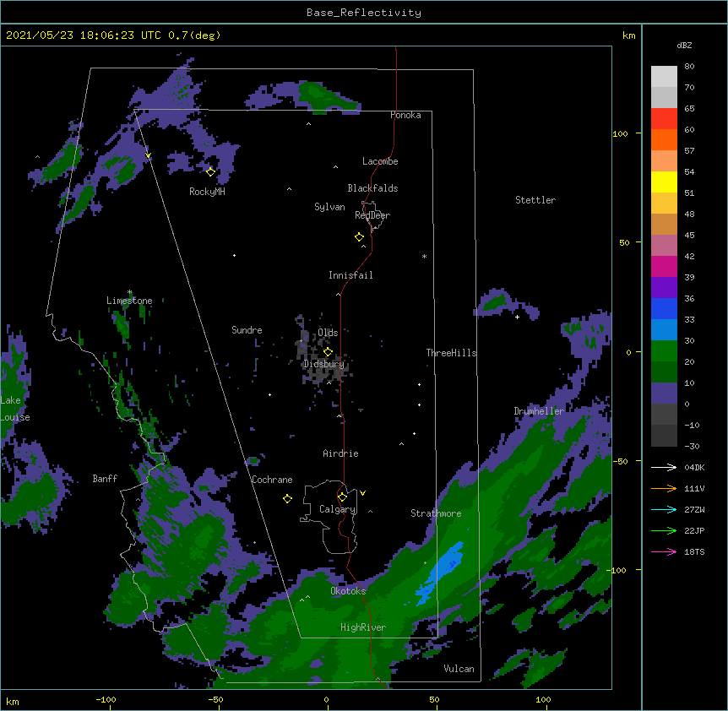Click the Drumheller label

click(539, 411)
